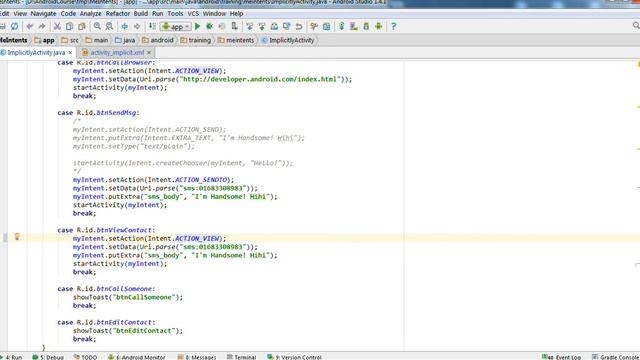The image size is (640, 360).
Task: Open the AVD Manager icon
Action: pos(354,27)
